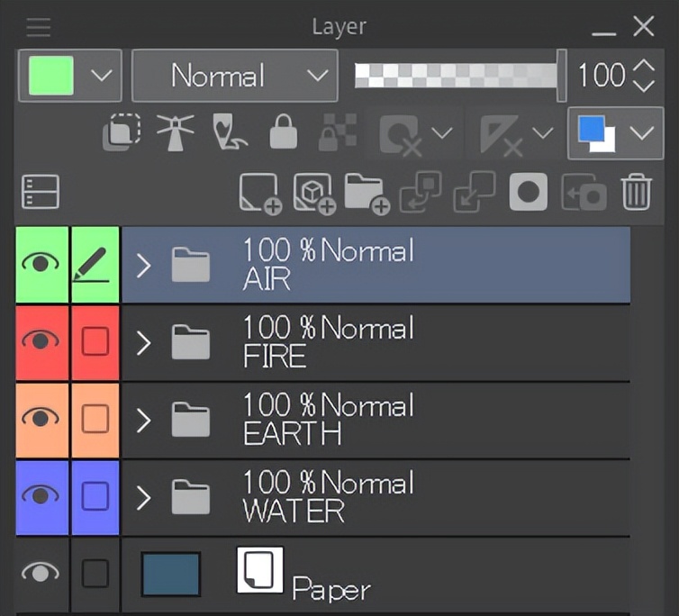Click the Paper layer color thumbnail

[x=170, y=574]
